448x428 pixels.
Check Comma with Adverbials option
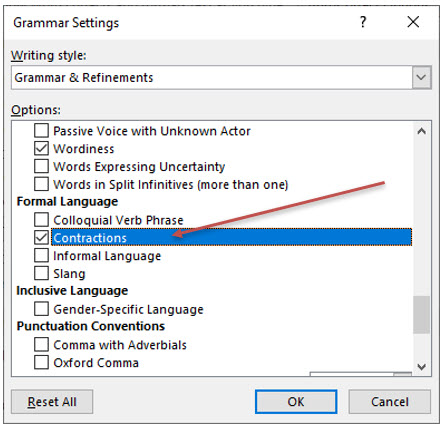coord(41,344)
